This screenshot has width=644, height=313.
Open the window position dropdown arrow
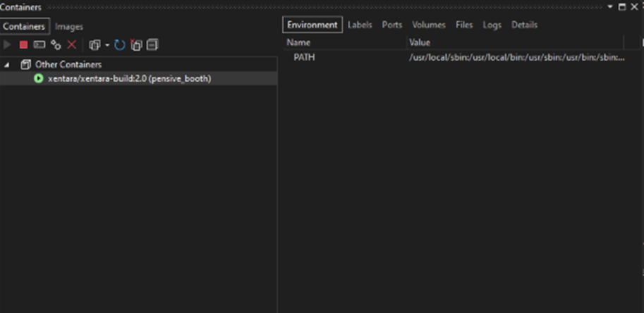[611, 6]
